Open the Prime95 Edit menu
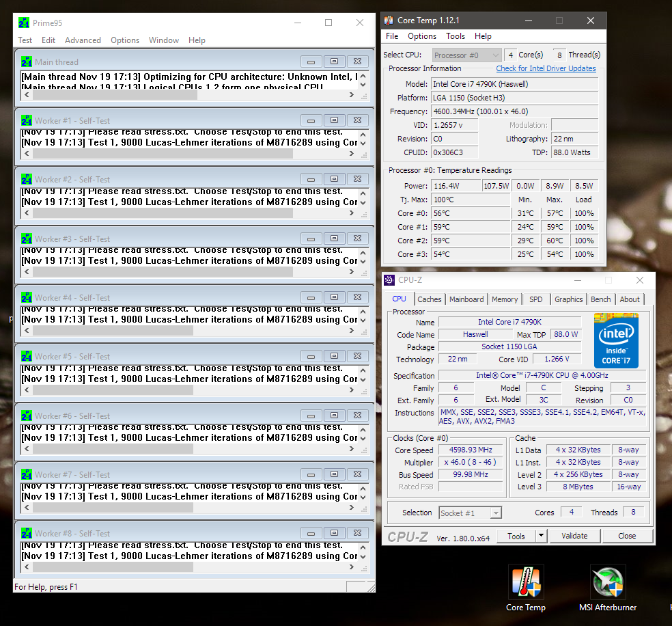 tap(48, 40)
